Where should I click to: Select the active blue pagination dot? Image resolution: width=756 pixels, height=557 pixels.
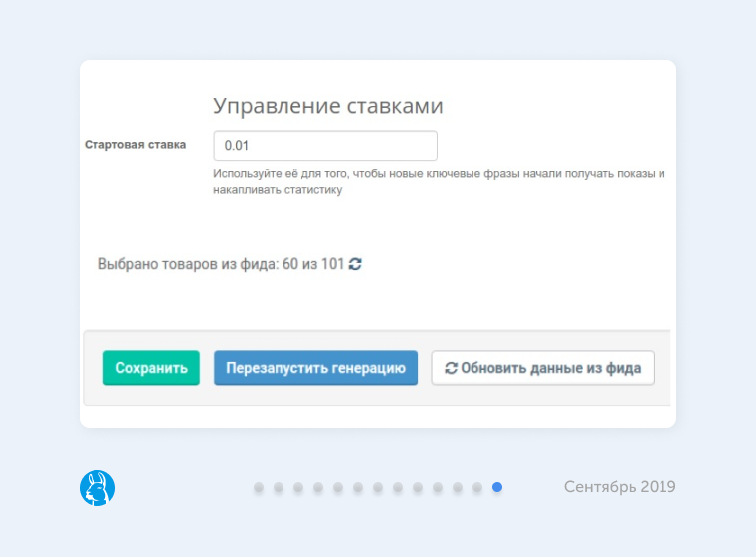[497, 487]
